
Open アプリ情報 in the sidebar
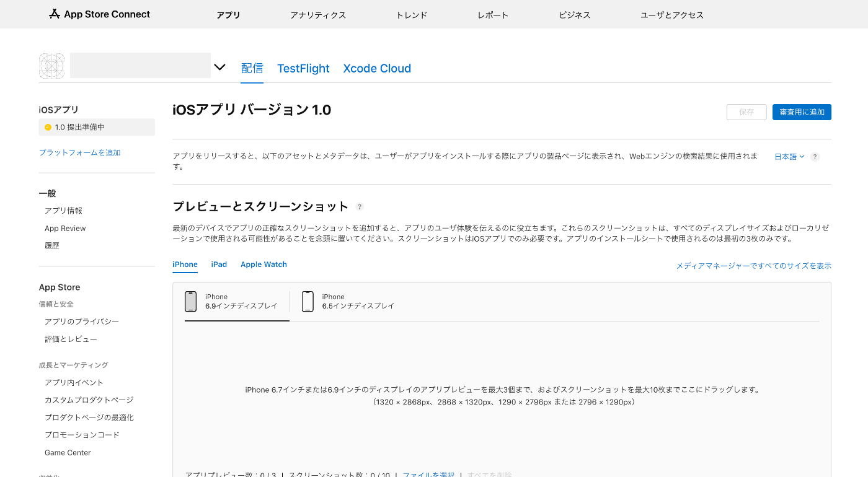point(63,211)
